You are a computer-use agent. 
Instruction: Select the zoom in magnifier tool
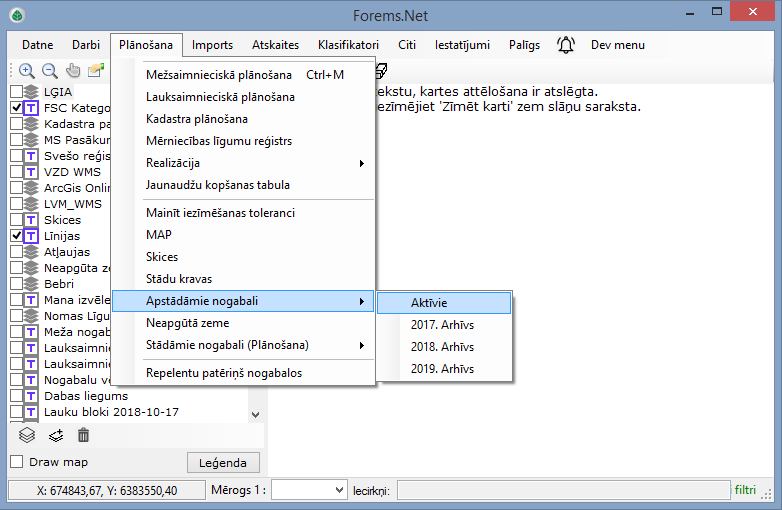pos(26,71)
